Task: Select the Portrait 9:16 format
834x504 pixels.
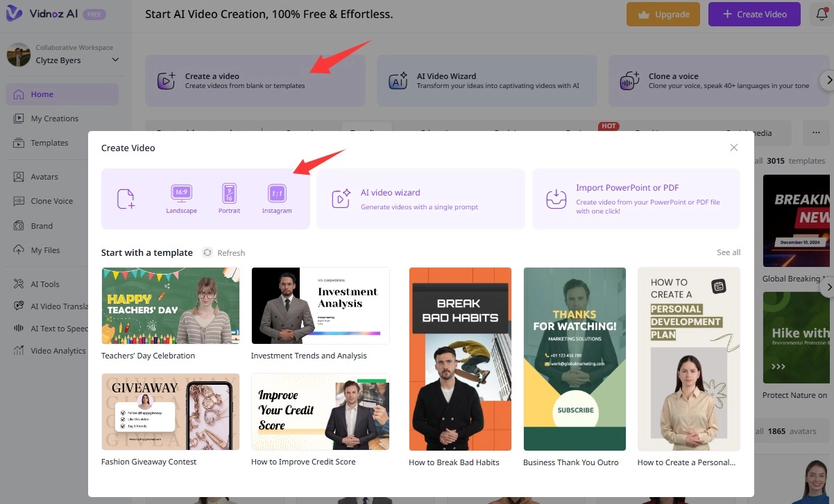Action: [229, 198]
